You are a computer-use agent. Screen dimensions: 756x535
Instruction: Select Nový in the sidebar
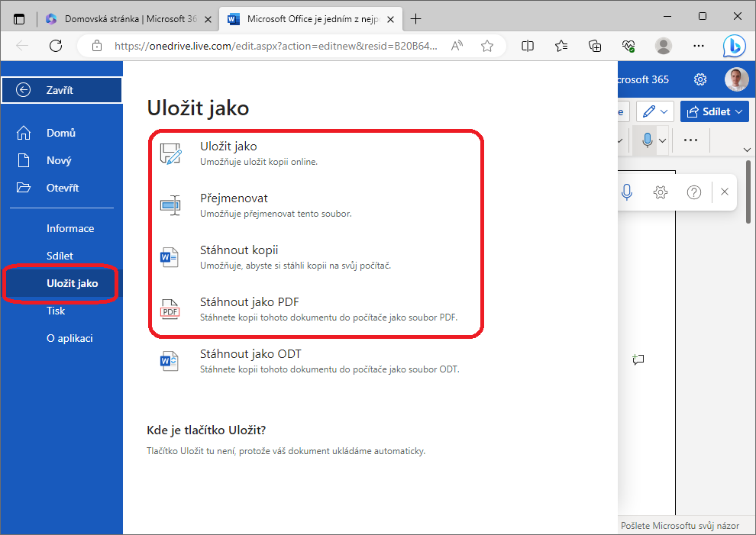tap(61, 160)
